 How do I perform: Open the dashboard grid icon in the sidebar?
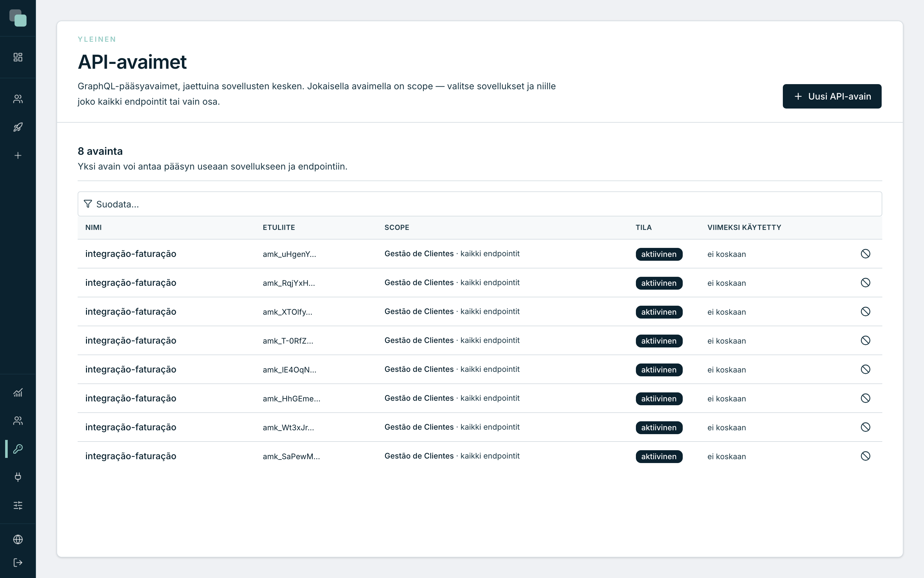click(18, 57)
